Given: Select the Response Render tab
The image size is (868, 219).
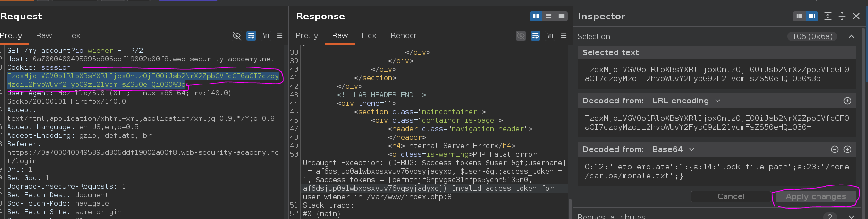Looking at the screenshot, I should click(404, 35).
